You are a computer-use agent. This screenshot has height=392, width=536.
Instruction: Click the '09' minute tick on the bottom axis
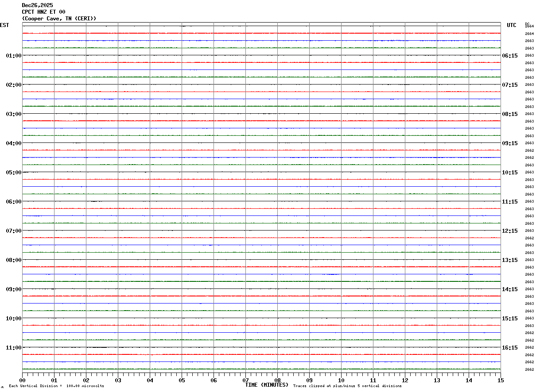[310, 380]
